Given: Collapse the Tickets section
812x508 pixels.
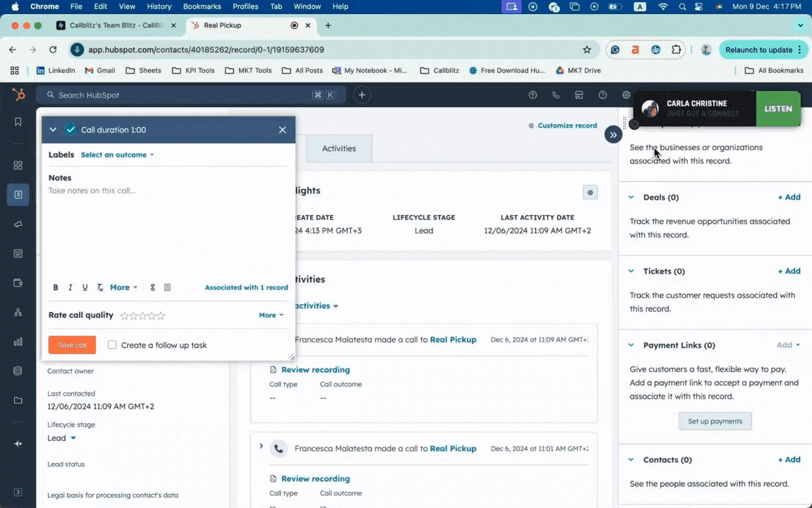Looking at the screenshot, I should click(631, 271).
